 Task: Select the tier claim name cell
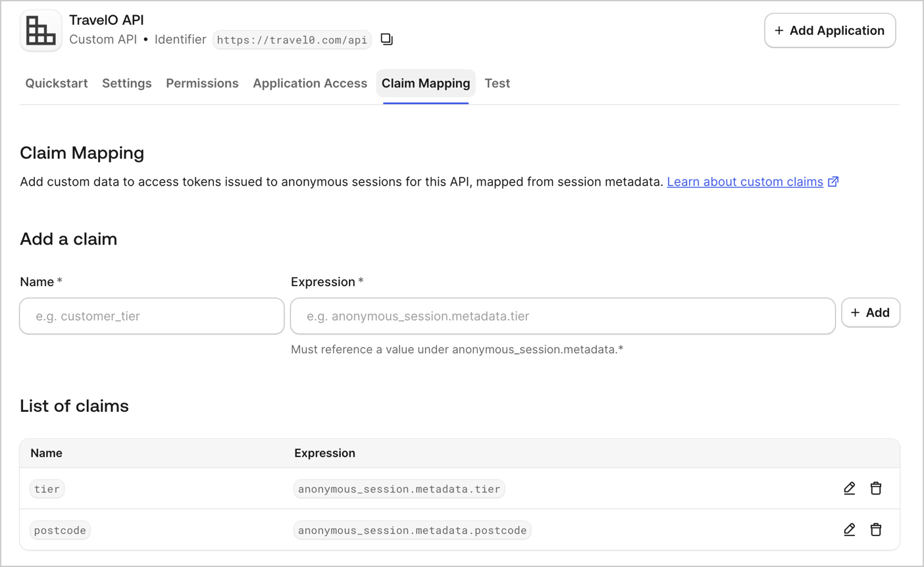point(47,489)
